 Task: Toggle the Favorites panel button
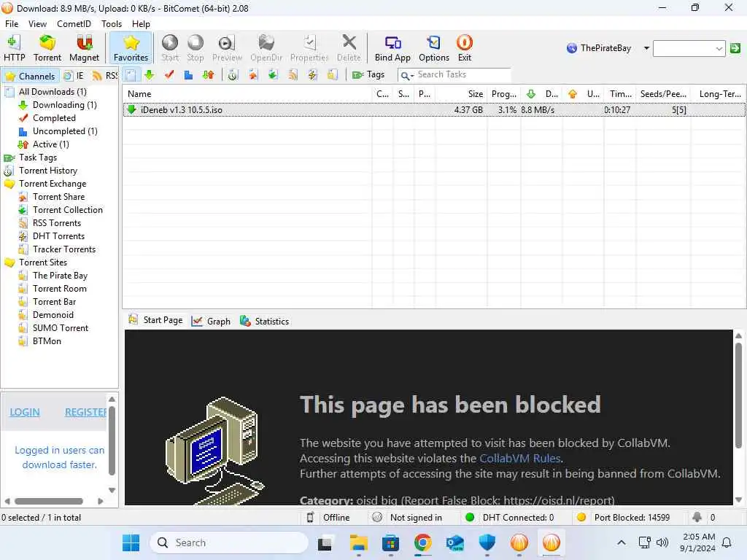[131, 48]
